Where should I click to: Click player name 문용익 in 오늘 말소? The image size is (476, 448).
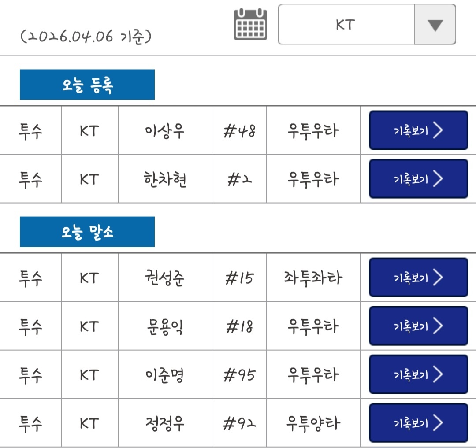coord(165,326)
